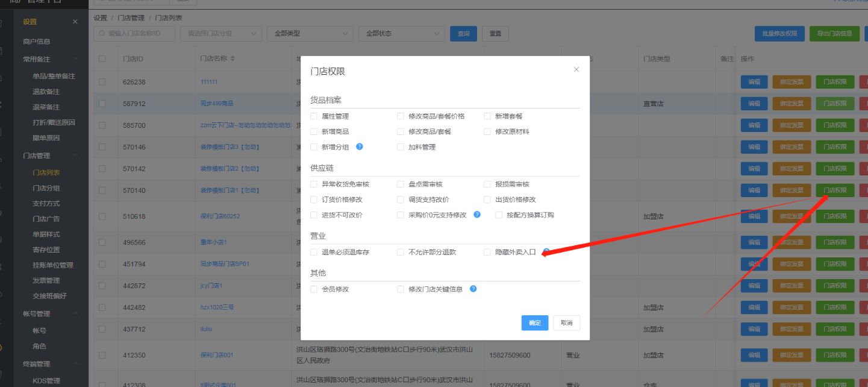
Task: Enable 盘点需审核 under 供应链
Action: (401, 184)
